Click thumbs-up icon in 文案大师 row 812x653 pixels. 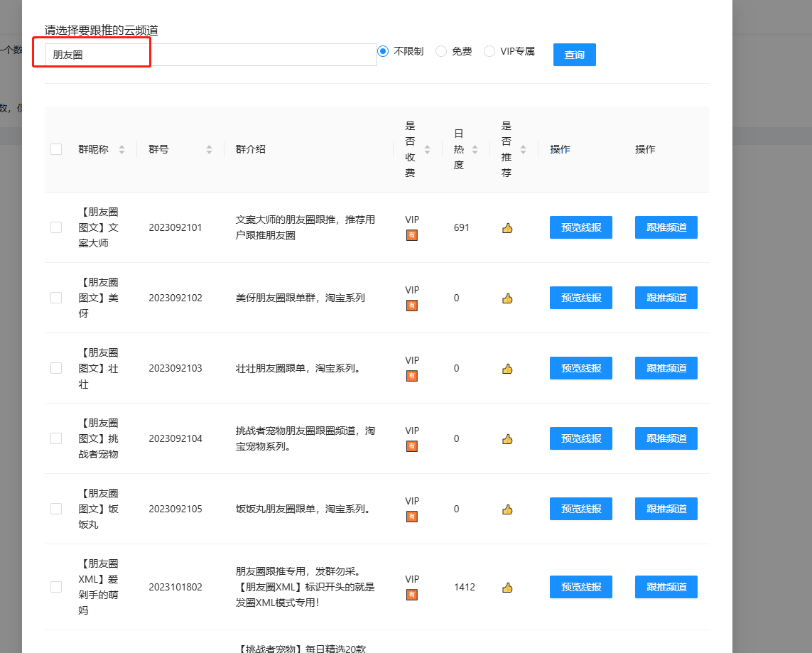coord(507,228)
